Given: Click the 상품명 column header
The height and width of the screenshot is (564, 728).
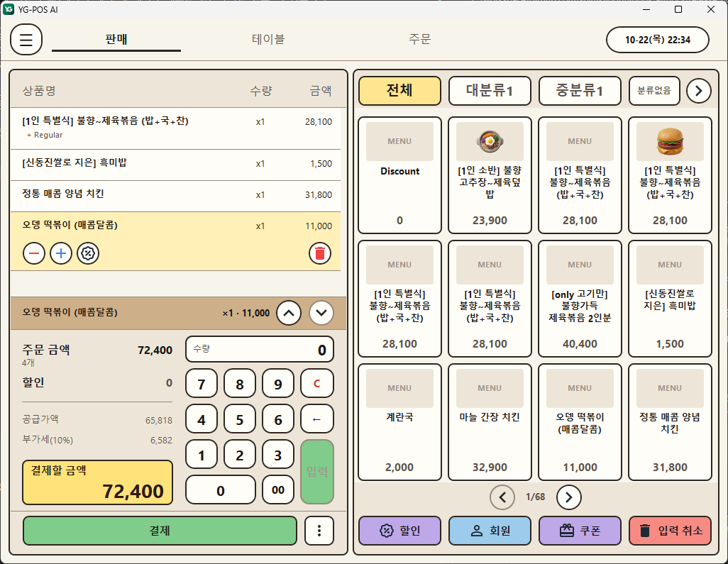Looking at the screenshot, I should [40, 91].
